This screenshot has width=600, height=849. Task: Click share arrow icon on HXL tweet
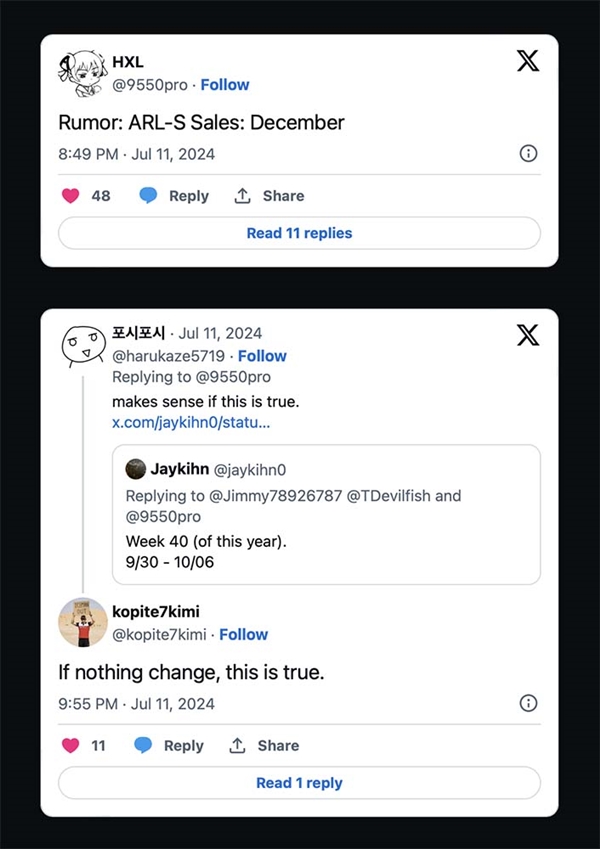pyautogui.click(x=242, y=196)
